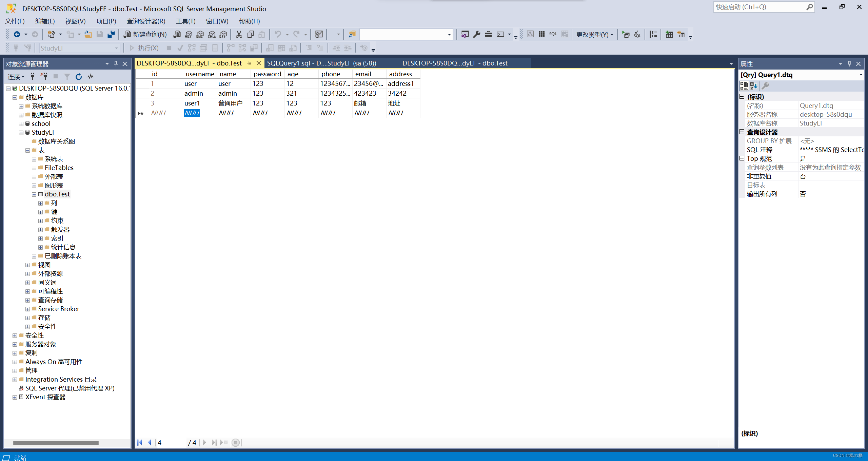The height and width of the screenshot is (461, 868).
Task: Toggle the criteria grid pane icon
Action: 542,34
